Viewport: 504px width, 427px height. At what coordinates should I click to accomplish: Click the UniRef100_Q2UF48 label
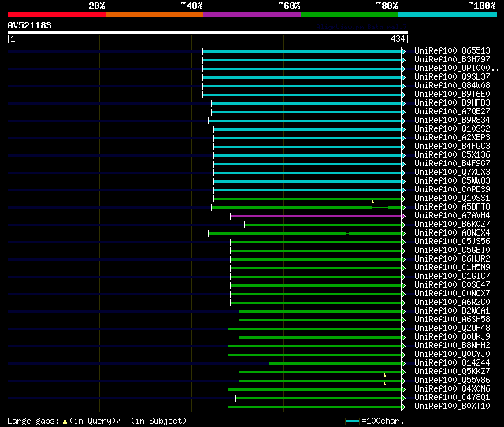(x=452, y=329)
